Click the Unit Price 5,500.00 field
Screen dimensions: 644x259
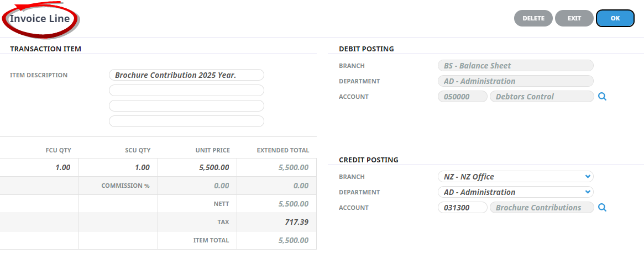tap(198, 167)
